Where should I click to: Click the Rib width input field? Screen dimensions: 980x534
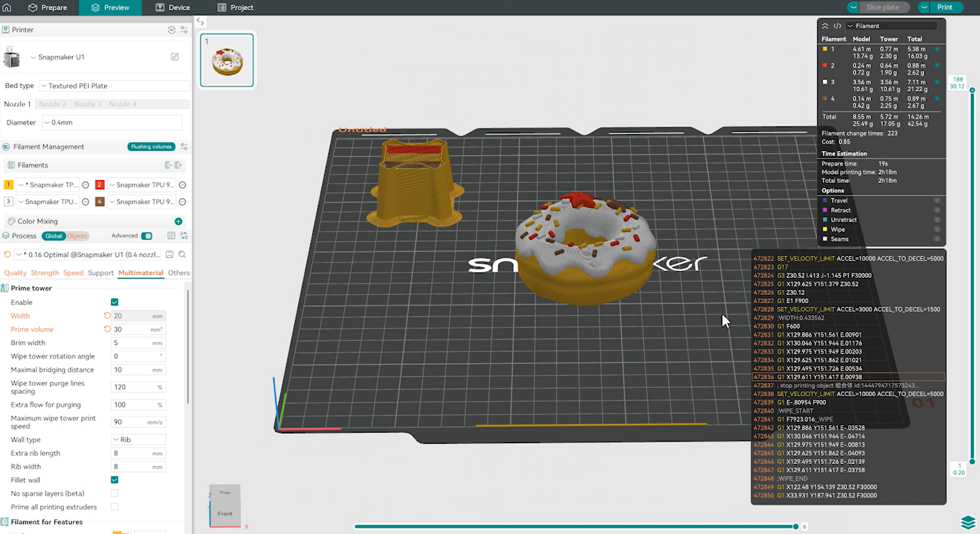pos(138,467)
